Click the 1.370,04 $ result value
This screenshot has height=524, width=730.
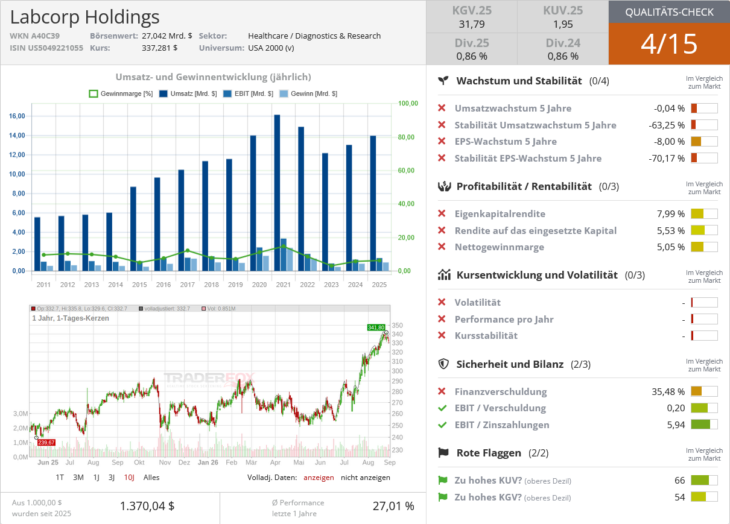[x=147, y=506]
